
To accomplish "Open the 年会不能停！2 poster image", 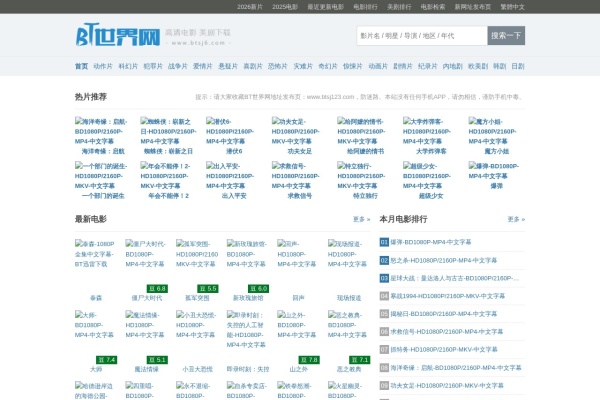I will pos(165,176).
